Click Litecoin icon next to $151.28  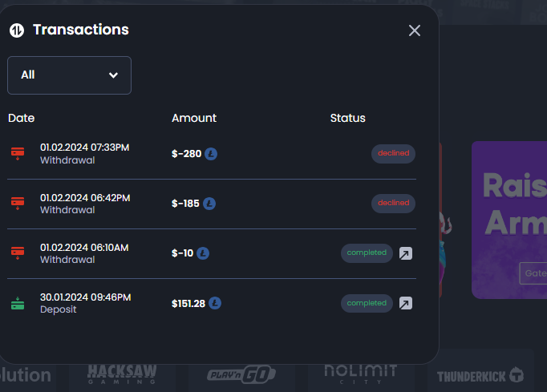click(x=215, y=303)
